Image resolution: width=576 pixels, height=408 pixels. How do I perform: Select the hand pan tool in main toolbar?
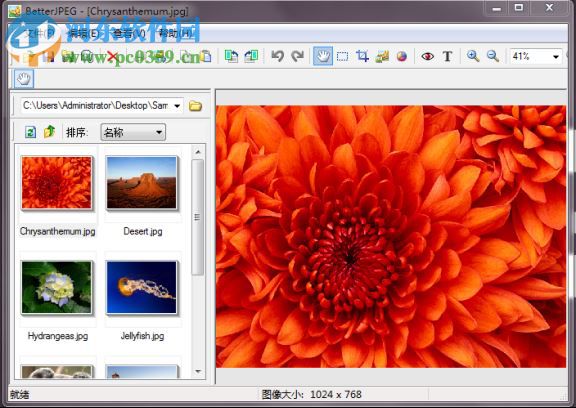[x=323, y=56]
